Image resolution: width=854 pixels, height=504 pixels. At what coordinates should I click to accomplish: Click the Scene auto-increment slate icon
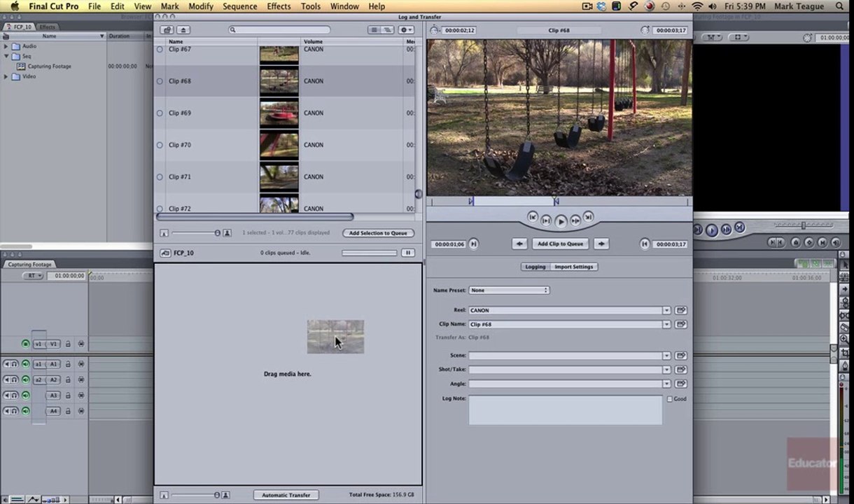(680, 356)
